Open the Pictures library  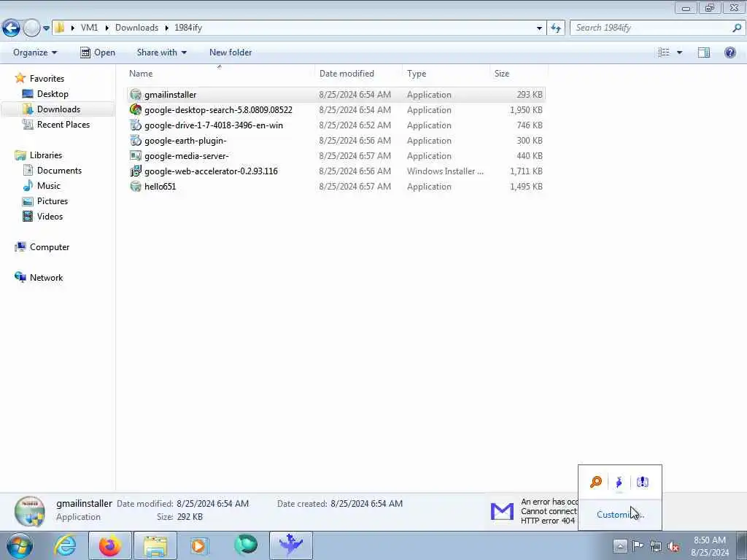tap(53, 201)
